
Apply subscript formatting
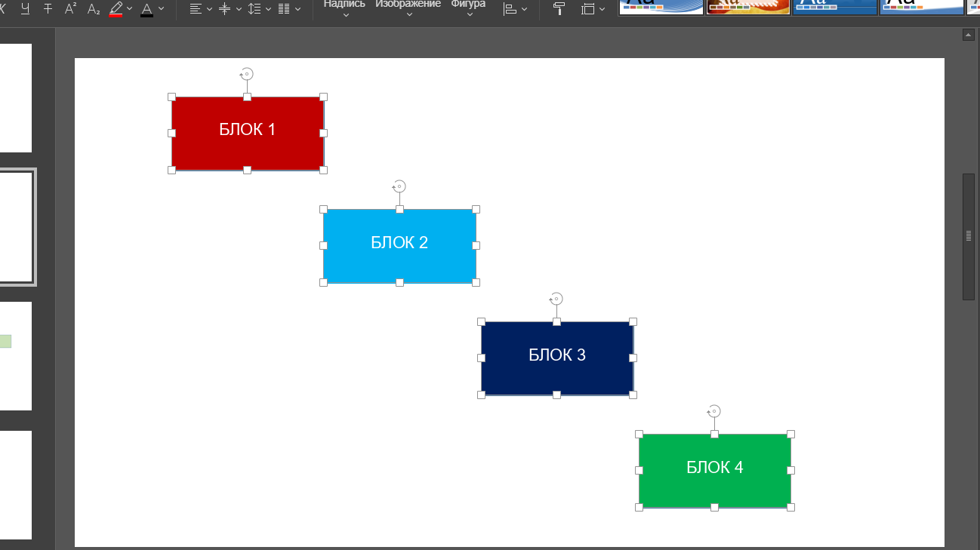pyautogui.click(x=93, y=9)
